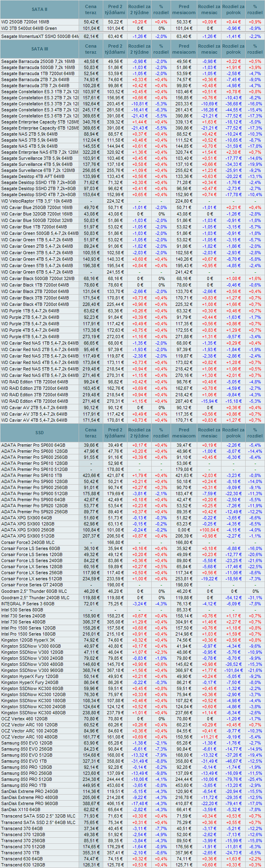265x868 pixels.
Task: Click "Pred mesiacom" header in SATA III section
Action: pos(184,49)
